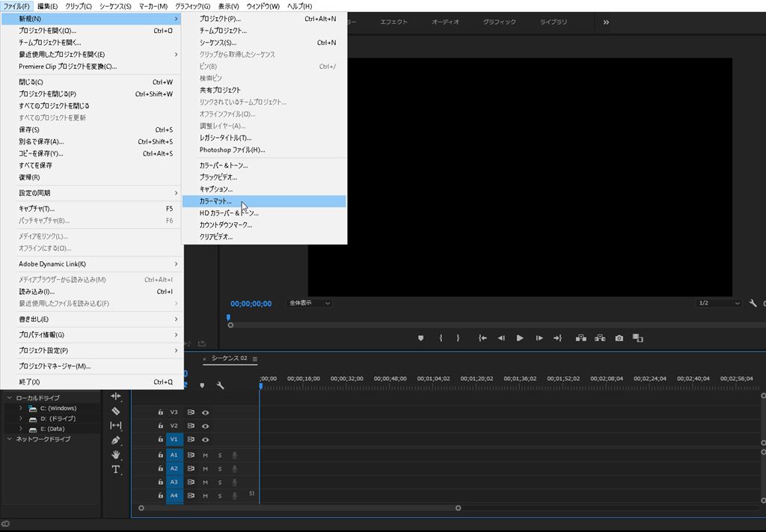Toggle V2 track output eye
The image size is (766, 532).
point(205,426)
